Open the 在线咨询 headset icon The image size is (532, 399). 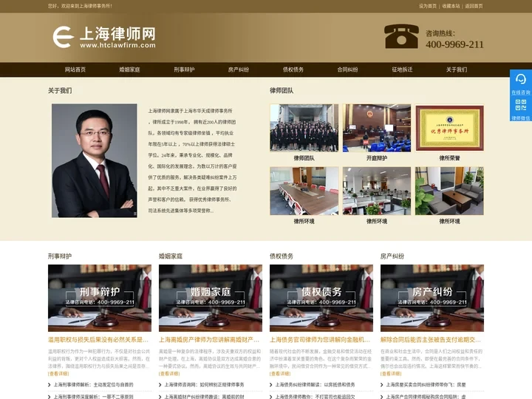[x=520, y=79]
